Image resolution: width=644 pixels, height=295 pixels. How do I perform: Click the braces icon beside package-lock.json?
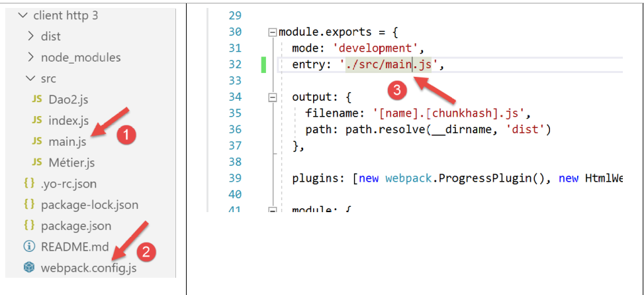point(28,205)
